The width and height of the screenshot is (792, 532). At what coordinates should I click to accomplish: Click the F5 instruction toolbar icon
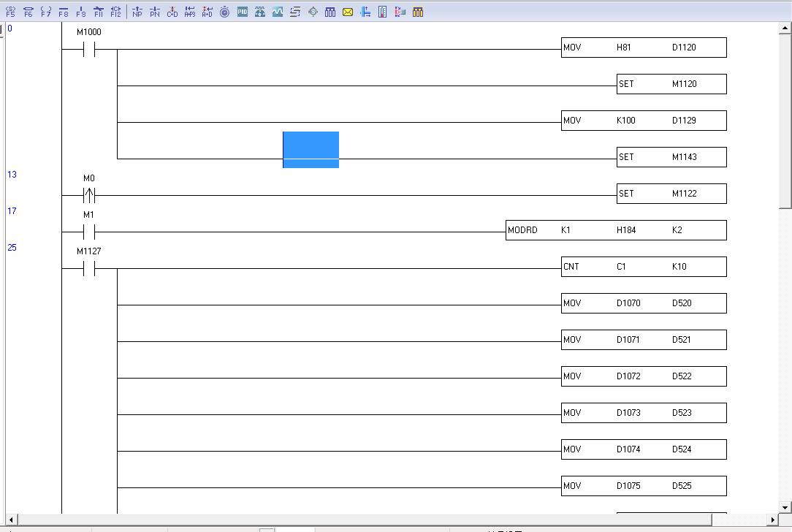(x=10, y=12)
